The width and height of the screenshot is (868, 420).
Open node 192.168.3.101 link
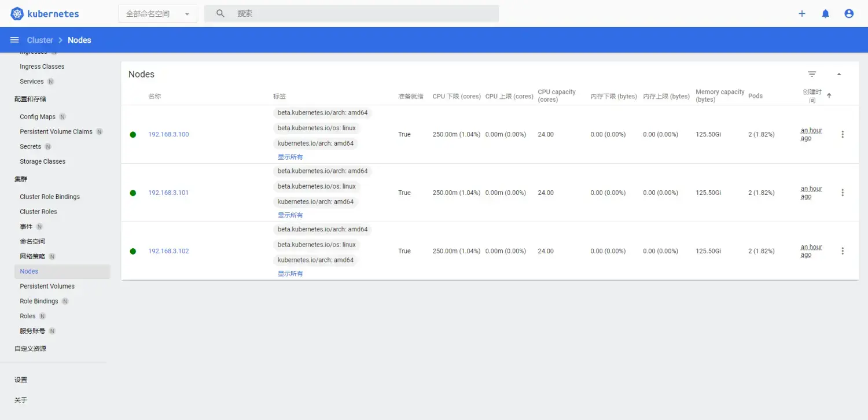(x=168, y=193)
